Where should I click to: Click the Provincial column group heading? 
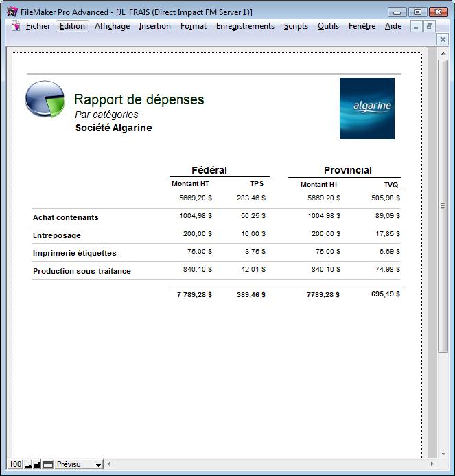coord(348,170)
